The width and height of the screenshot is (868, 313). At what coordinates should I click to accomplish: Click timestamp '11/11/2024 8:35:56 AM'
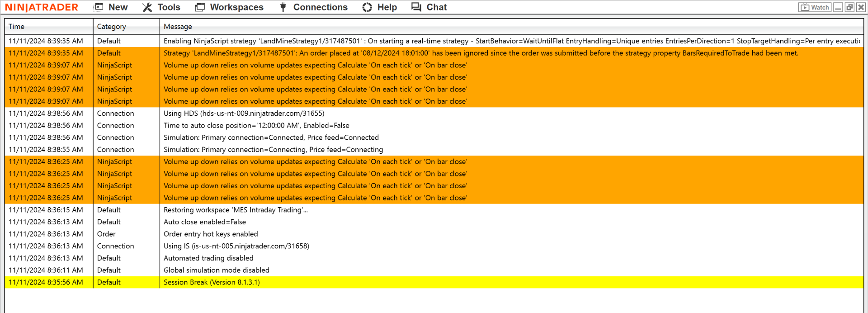[x=46, y=282]
